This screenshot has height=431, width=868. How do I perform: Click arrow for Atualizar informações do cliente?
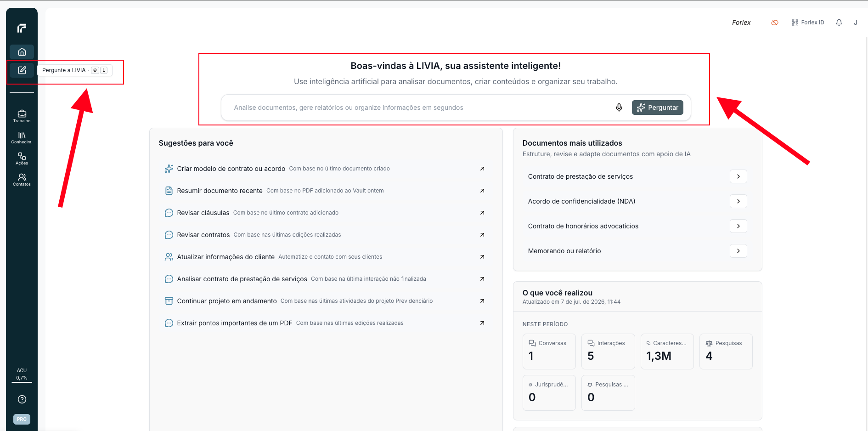(482, 257)
